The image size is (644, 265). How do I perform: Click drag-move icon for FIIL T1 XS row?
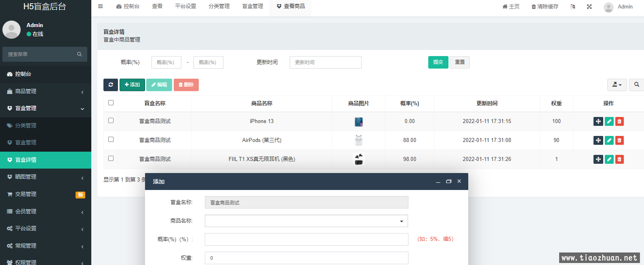point(598,159)
